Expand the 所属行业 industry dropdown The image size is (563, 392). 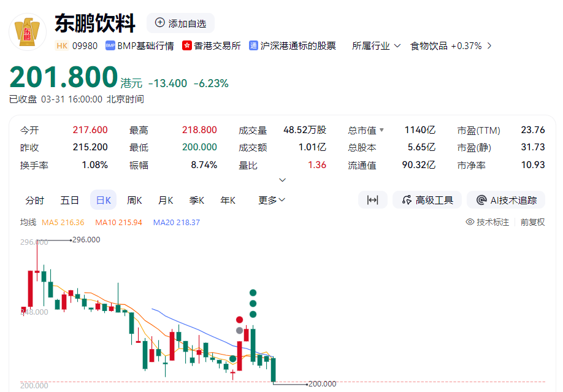pos(377,45)
